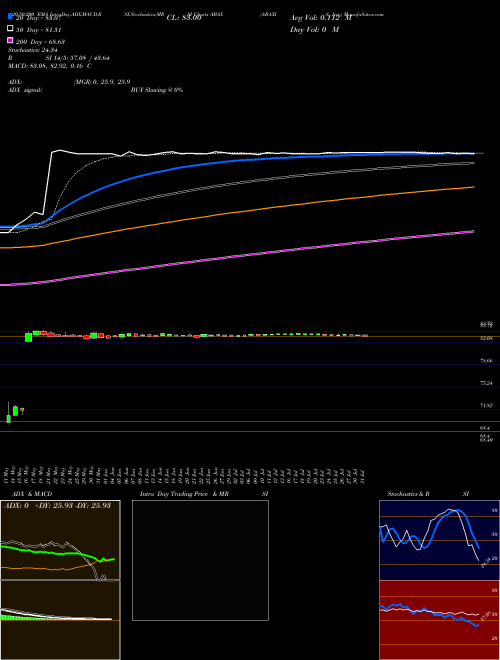Image resolution: width=500 pixels, height=660 pixels.
Task: Click the 'MACD: 83.08, 82.92, 0.16 C' line
Action: [x=50, y=66]
